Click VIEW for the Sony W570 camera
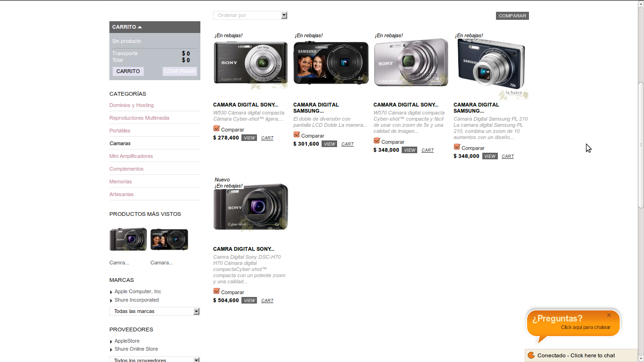The height and width of the screenshot is (362, 644). point(410,150)
